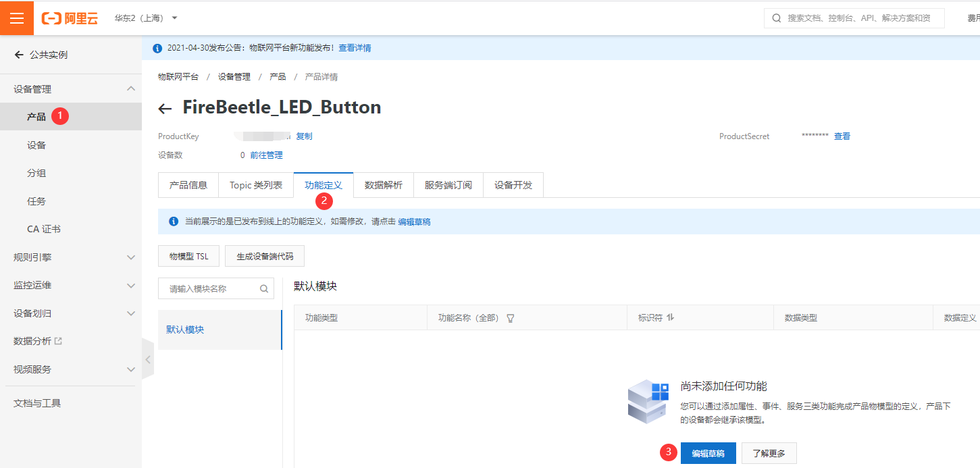Focus the top search documentation field

pyautogui.click(x=854, y=18)
